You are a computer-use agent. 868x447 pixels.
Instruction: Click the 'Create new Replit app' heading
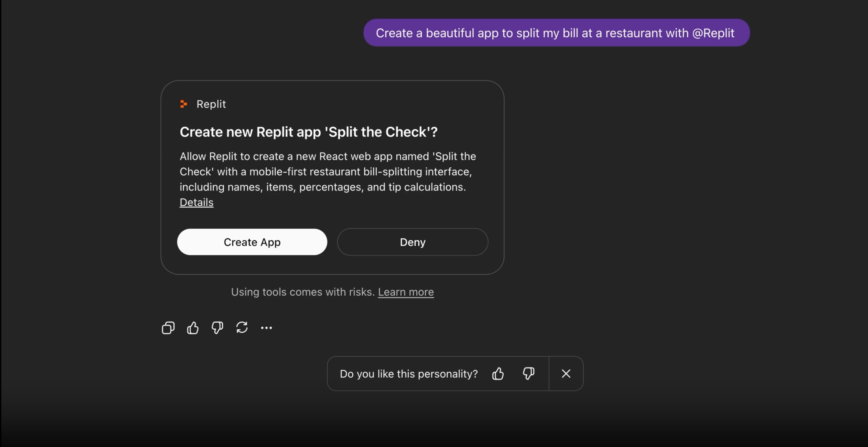pyautogui.click(x=308, y=132)
